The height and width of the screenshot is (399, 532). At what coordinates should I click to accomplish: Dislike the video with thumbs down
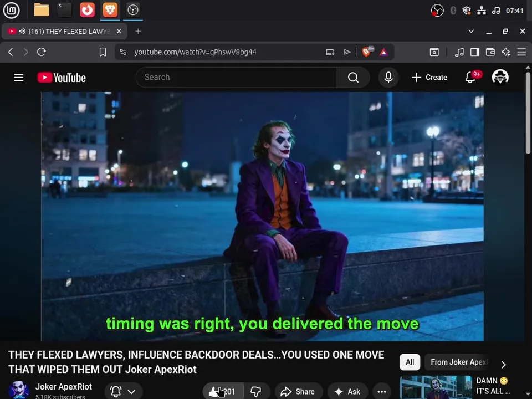click(256, 391)
